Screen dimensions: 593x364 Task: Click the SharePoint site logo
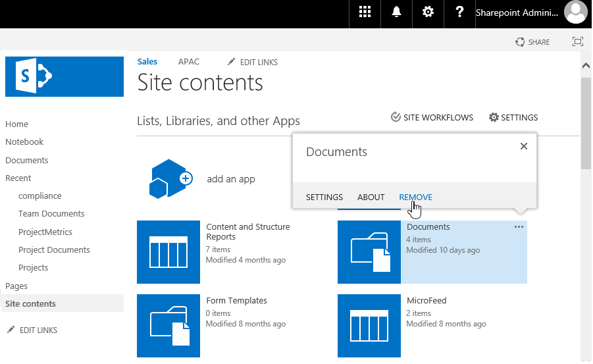[x=64, y=76]
